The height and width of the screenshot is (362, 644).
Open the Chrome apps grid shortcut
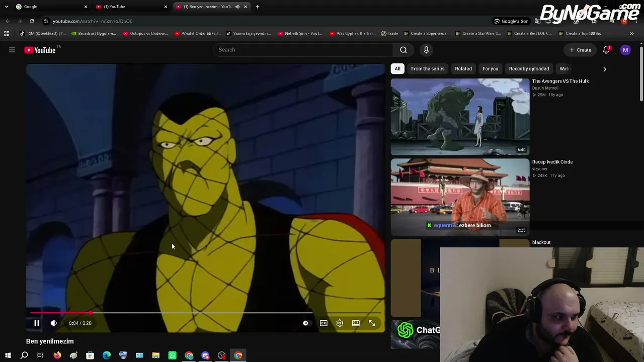[7, 34]
